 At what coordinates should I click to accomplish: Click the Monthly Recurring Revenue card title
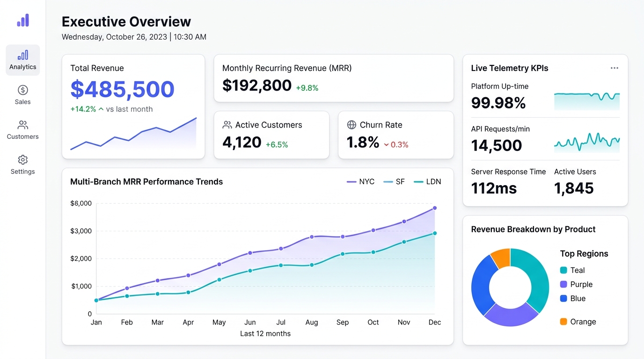(287, 68)
